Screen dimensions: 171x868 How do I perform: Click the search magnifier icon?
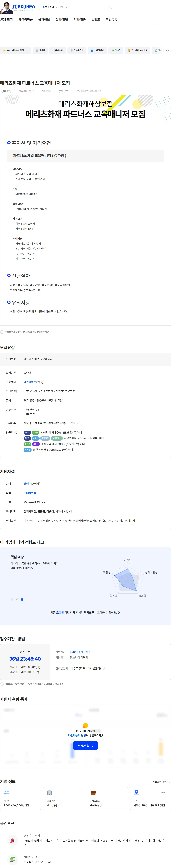click(x=110, y=7)
